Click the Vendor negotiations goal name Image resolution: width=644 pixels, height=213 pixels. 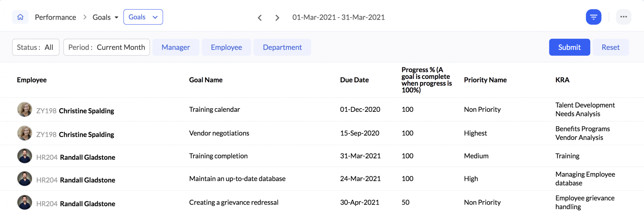click(x=219, y=133)
